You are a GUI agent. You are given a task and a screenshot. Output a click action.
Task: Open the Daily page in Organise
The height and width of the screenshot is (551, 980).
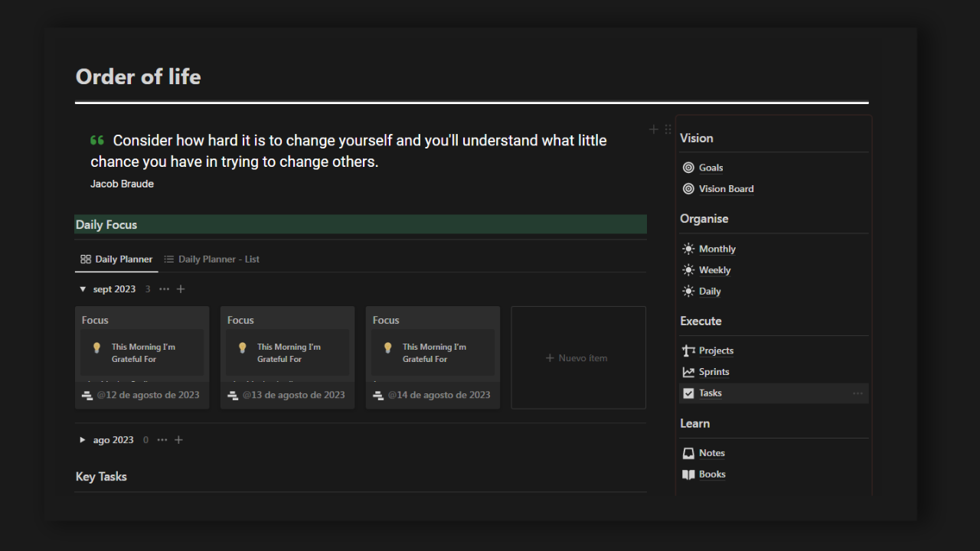[710, 292]
